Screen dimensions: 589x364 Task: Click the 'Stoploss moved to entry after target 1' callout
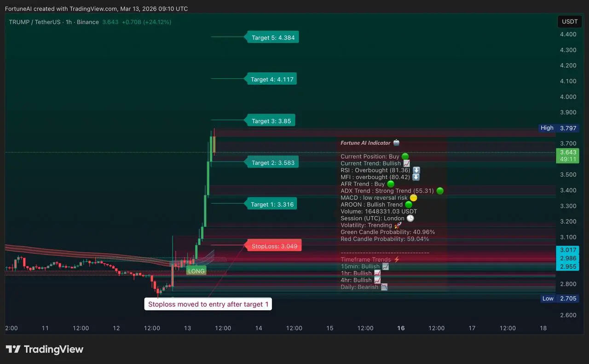coord(208,304)
